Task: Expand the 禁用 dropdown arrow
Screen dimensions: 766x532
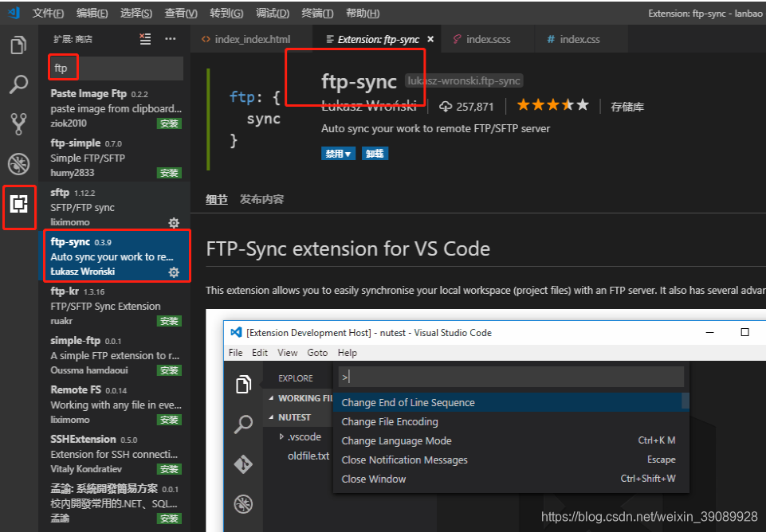Action: 346,153
